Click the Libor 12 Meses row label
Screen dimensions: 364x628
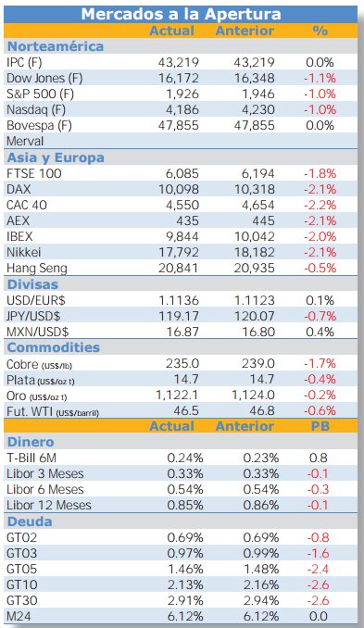coord(49,505)
